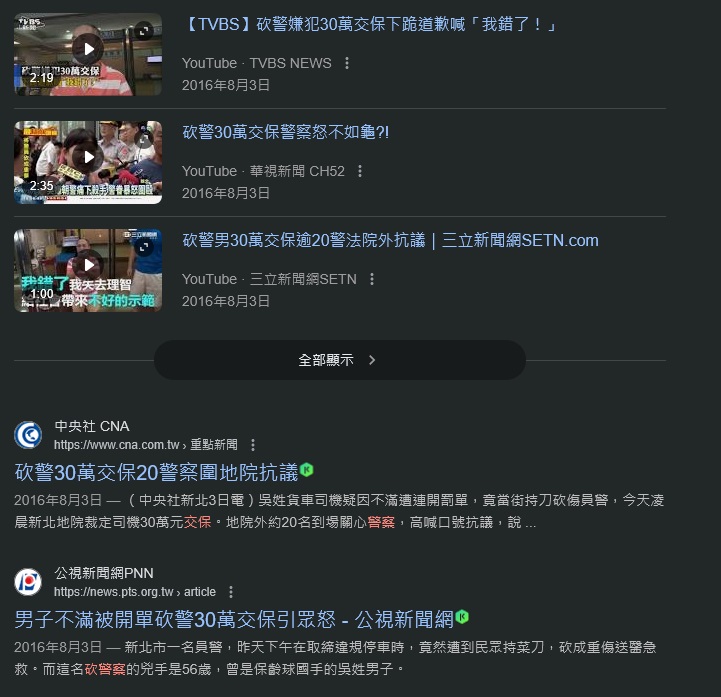Open 砍警30萬交保警察怒不如龜 video link
This screenshot has height=697, width=721.
[x=286, y=132]
